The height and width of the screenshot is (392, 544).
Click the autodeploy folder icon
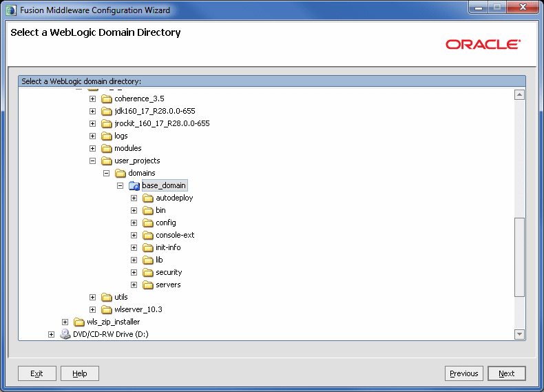pos(148,198)
